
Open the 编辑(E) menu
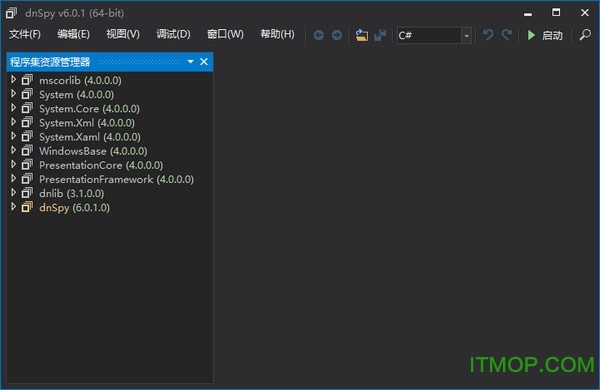pyautogui.click(x=73, y=34)
